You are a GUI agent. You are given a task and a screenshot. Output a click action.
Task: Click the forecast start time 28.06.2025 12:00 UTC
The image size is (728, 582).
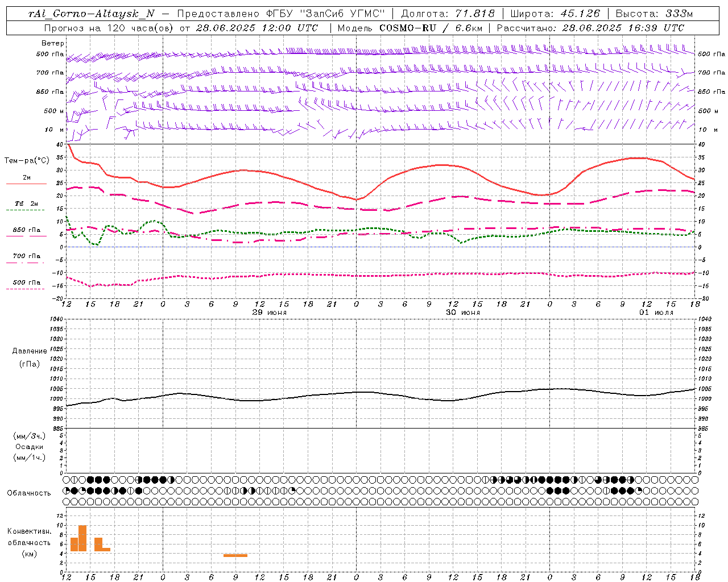pyautogui.click(x=257, y=28)
